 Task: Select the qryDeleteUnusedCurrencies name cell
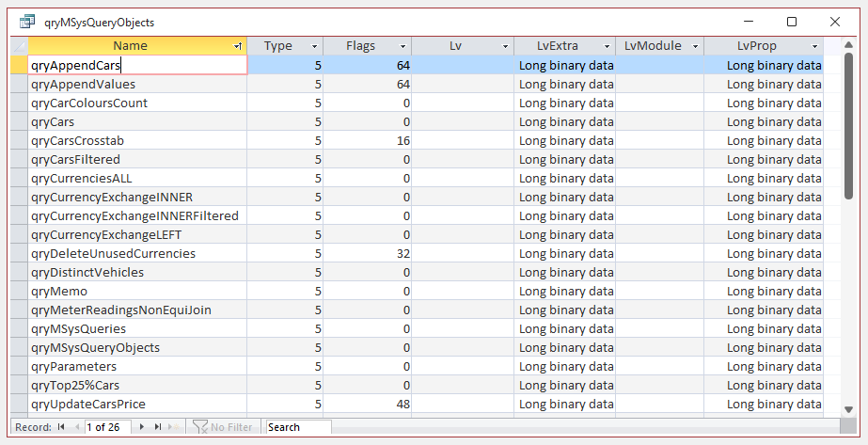pos(137,253)
